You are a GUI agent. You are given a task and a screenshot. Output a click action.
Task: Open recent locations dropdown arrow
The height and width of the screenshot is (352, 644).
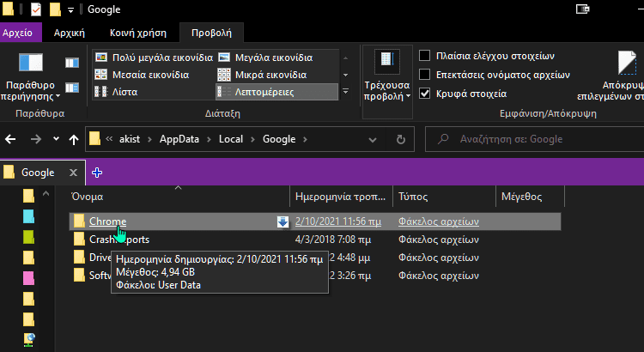[57, 139]
